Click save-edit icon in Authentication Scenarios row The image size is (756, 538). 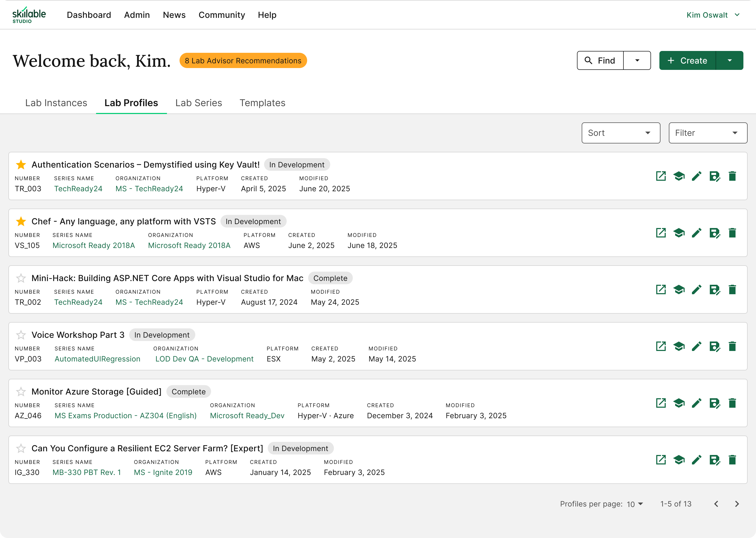tap(715, 176)
